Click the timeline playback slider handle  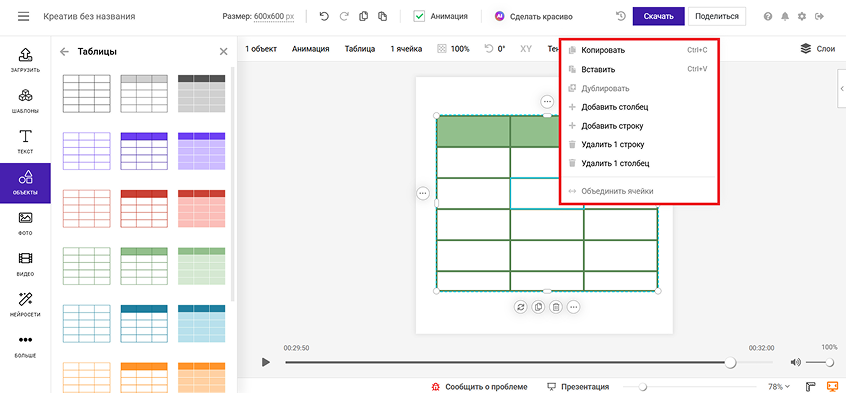pos(730,362)
